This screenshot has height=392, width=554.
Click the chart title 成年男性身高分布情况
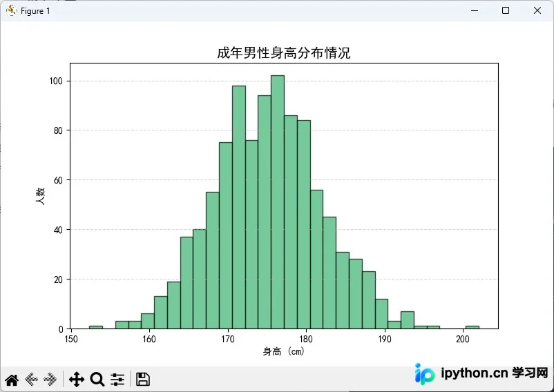pos(284,53)
